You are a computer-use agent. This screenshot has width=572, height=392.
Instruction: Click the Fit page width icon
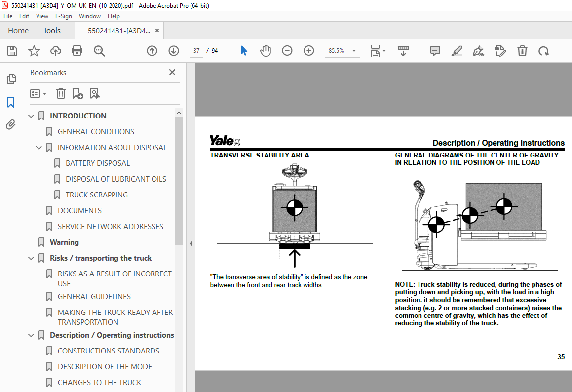[x=375, y=51]
